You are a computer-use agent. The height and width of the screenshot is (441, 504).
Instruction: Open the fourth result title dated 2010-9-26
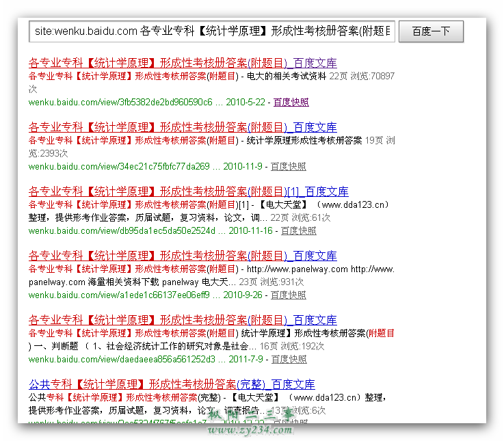(183, 256)
